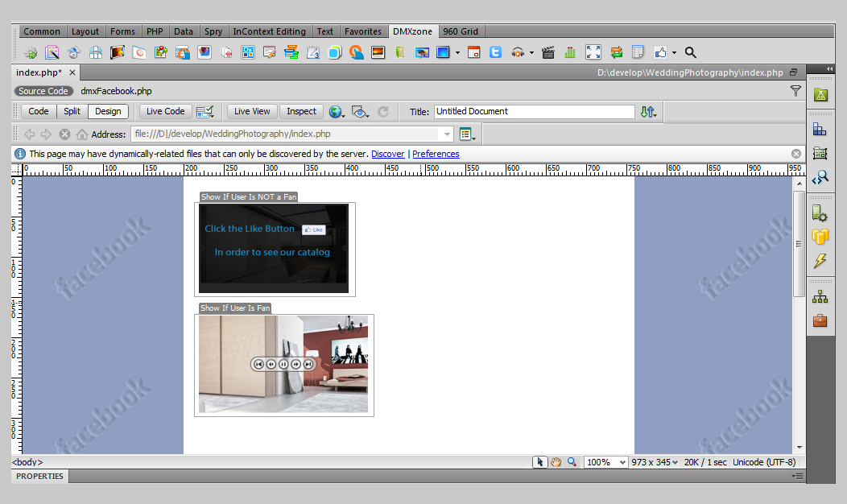Click the magnifying glass search icon

(690, 52)
